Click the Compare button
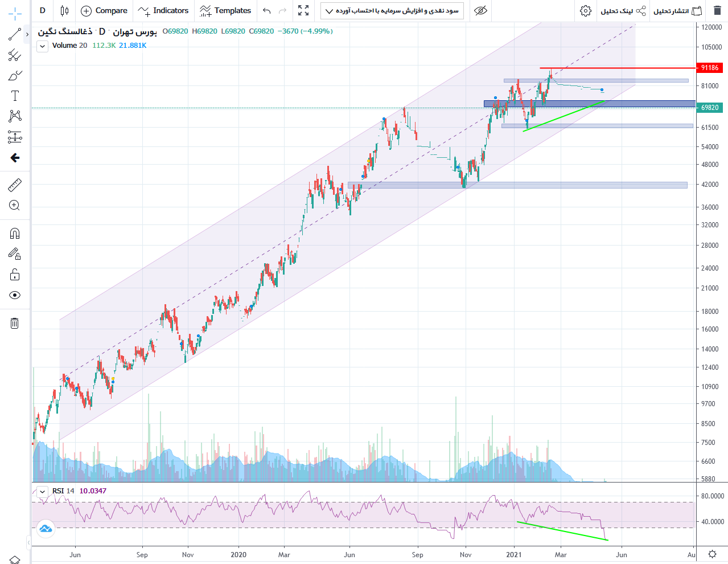Screen dimensions: 728x564 coord(104,11)
